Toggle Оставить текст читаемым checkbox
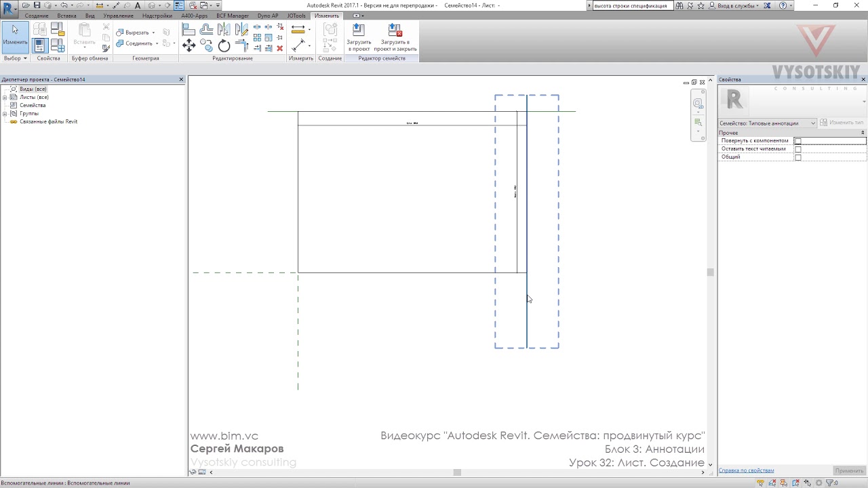 click(x=797, y=149)
